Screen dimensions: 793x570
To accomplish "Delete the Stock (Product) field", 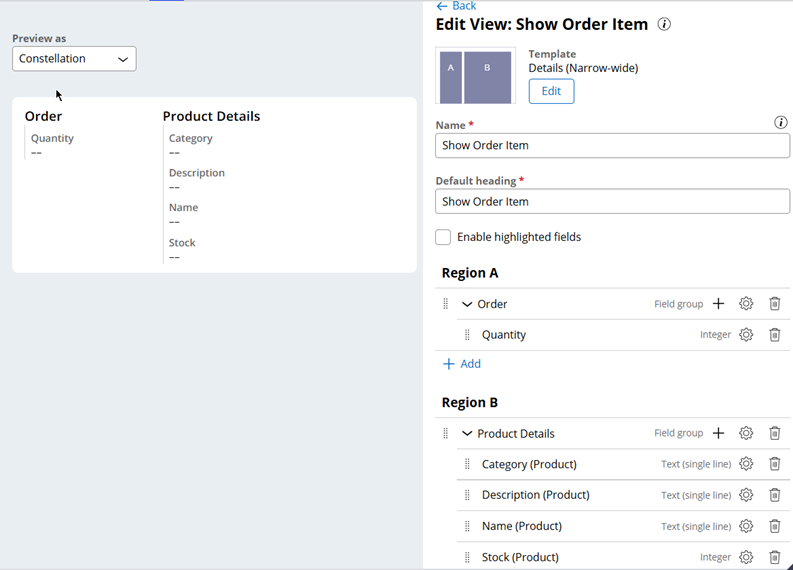I will (774, 557).
